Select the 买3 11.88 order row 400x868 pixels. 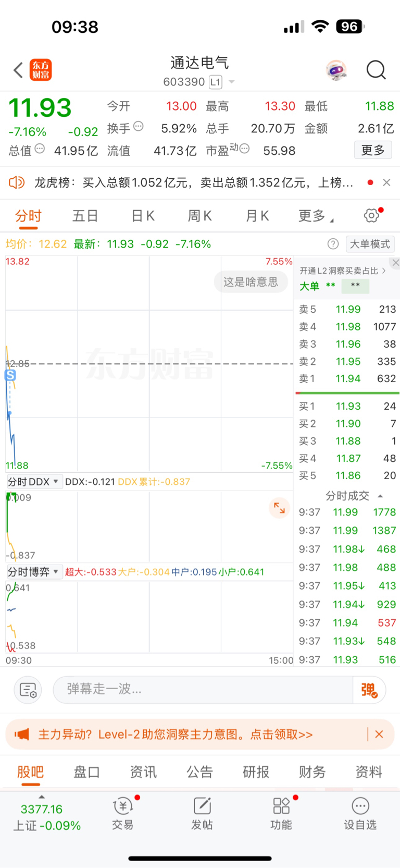(x=347, y=441)
